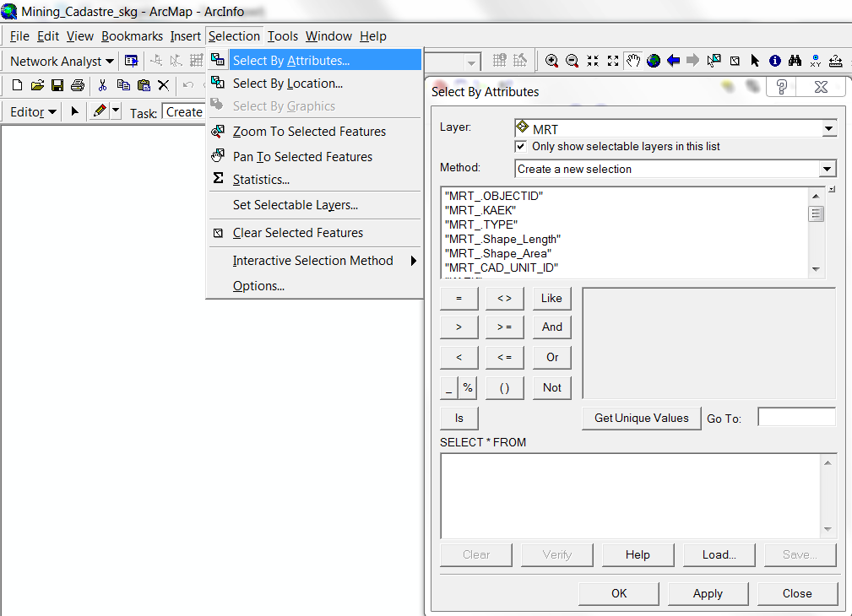Open the Insert menu
The height and width of the screenshot is (616, 852).
point(185,36)
